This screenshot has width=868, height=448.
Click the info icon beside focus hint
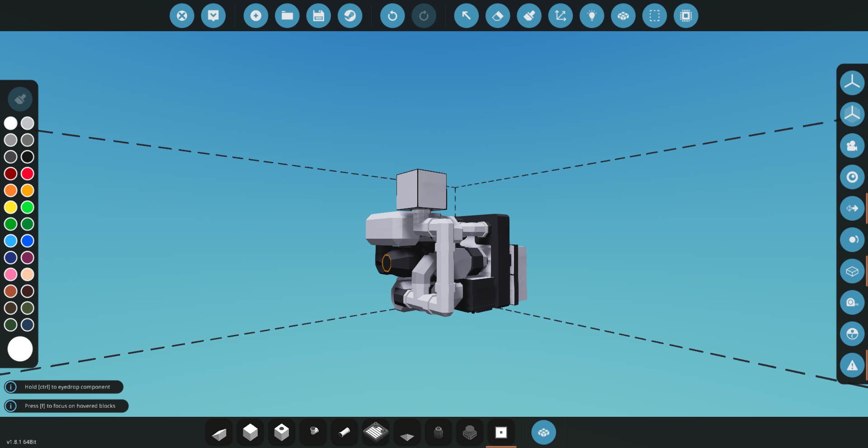11,406
